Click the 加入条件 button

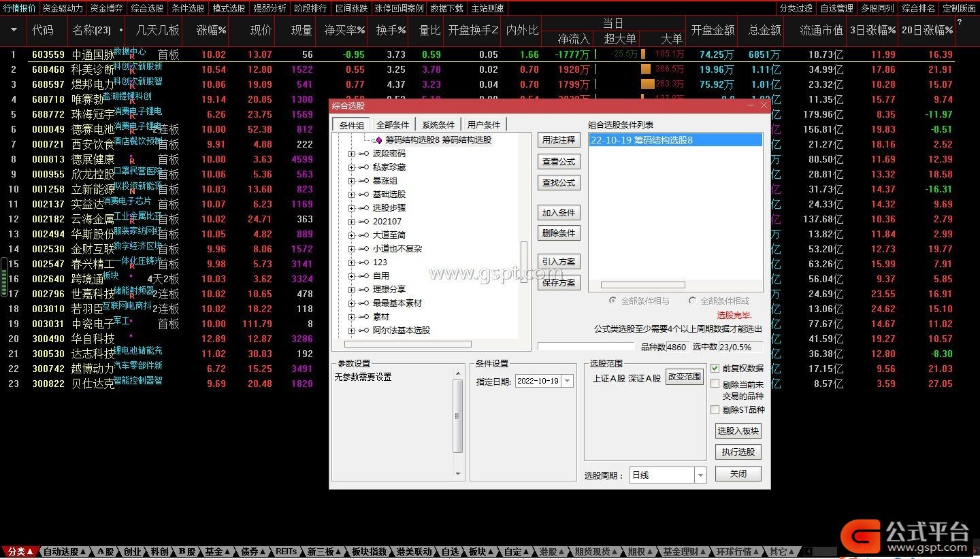559,213
